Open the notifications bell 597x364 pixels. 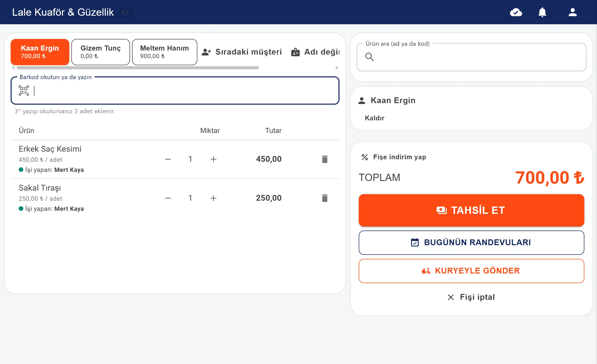click(x=542, y=12)
